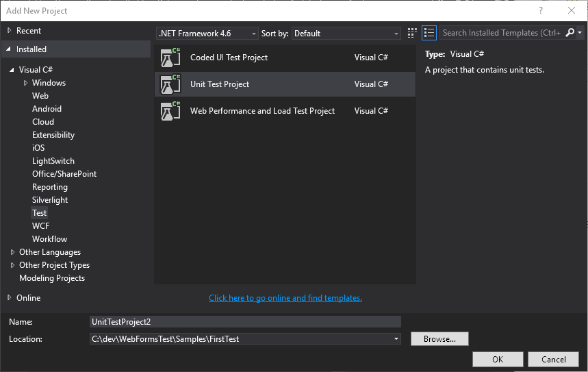Open the .NET Framework 4.6 dropdown

(x=207, y=34)
